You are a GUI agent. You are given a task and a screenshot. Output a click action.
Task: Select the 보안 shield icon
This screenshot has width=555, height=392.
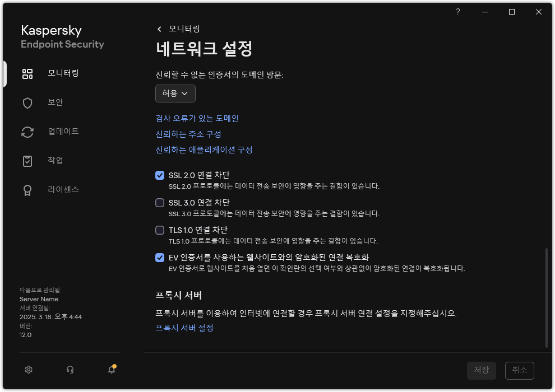point(27,102)
